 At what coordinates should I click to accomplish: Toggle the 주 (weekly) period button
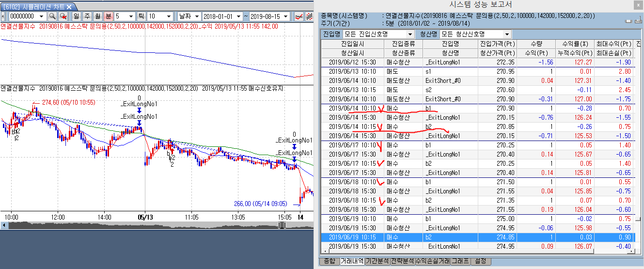click(x=86, y=16)
